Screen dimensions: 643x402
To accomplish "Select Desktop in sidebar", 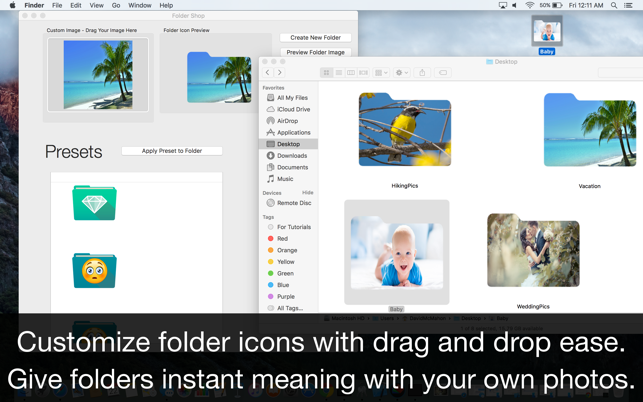I will [x=289, y=144].
